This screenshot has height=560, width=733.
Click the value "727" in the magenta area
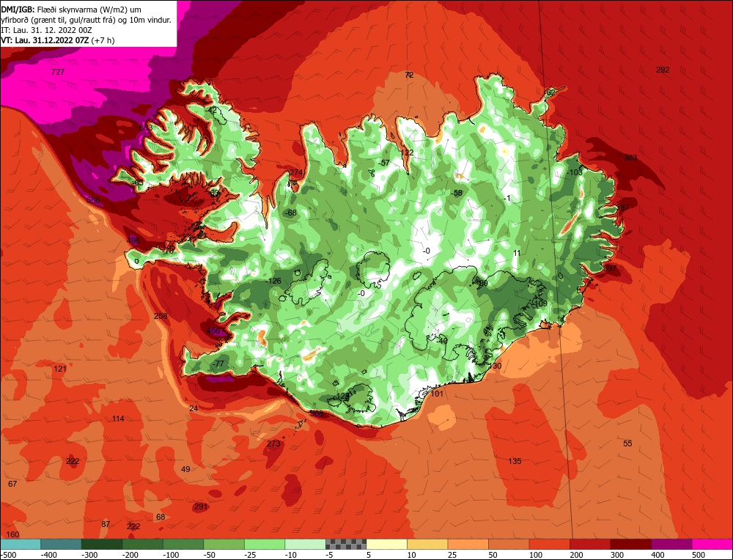coord(58,72)
